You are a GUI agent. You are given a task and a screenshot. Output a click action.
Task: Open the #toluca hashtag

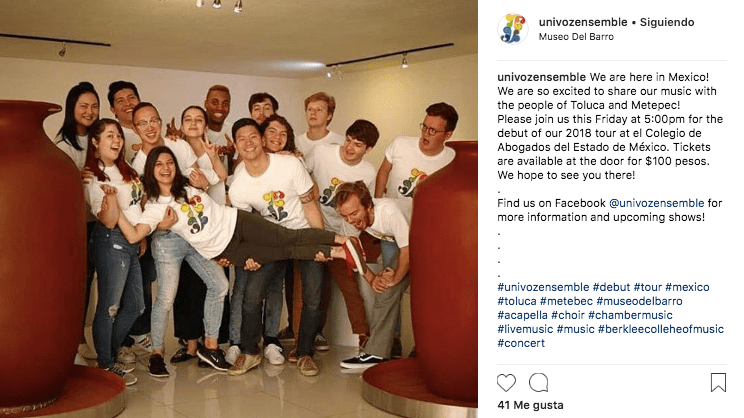pyautogui.click(x=517, y=301)
